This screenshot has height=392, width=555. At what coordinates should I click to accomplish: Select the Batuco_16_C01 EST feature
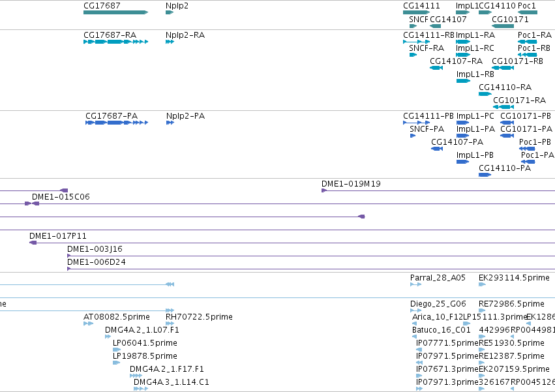click(415, 337)
